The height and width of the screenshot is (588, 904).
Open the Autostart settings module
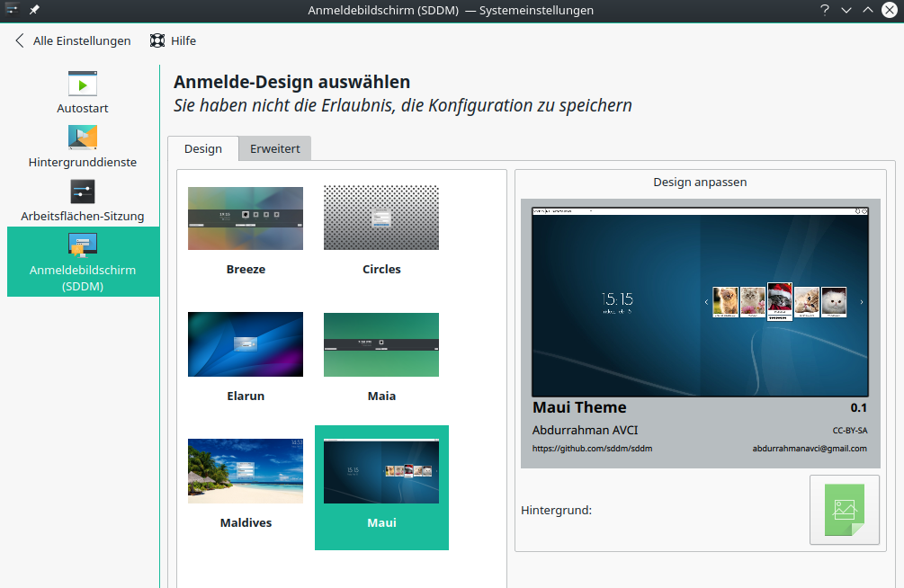point(83,93)
